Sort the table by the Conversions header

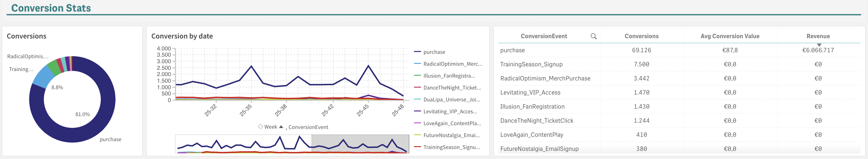point(641,36)
